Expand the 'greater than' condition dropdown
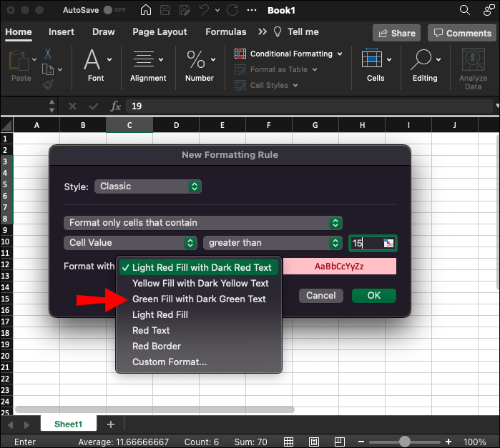 coord(273,243)
